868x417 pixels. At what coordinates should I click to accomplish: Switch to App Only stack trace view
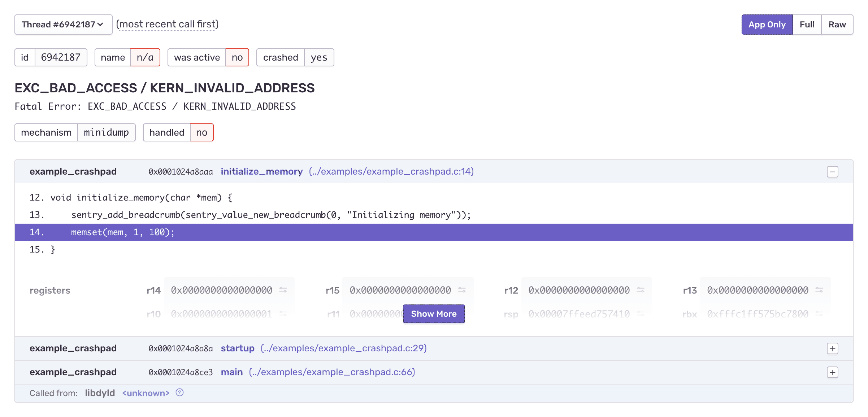(767, 25)
